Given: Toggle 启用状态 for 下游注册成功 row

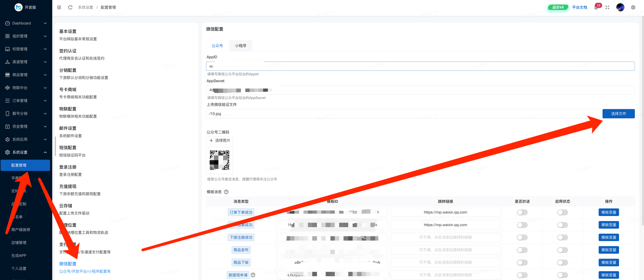Looking at the screenshot, I should pyautogui.click(x=562, y=238).
